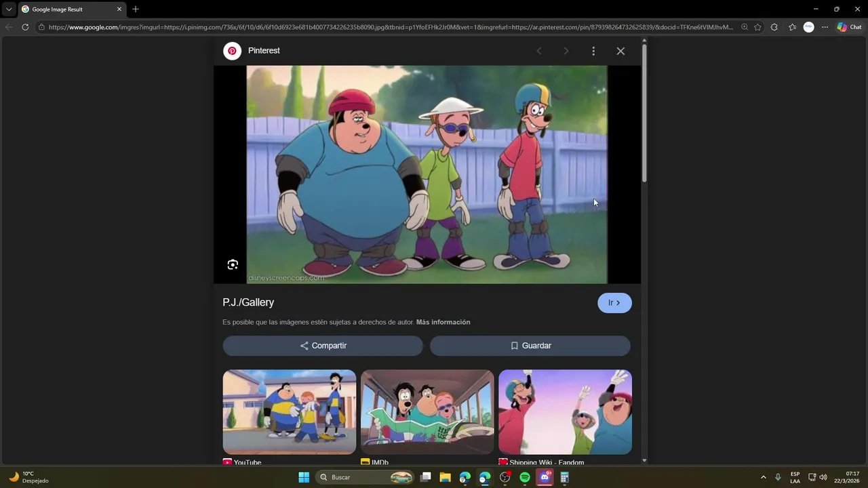The width and height of the screenshot is (868, 488).
Task: Click the zoom magnifier icon in address bar
Action: pos(745,27)
